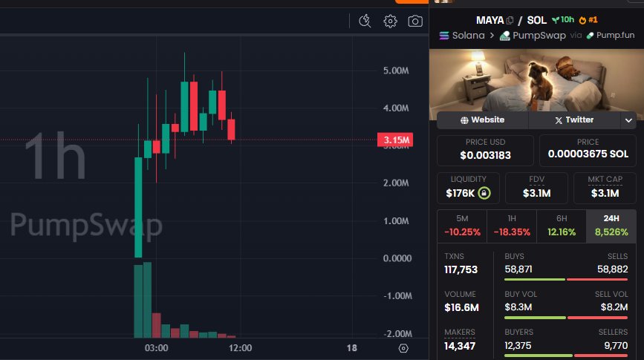Click the MAYA token name text
644x360 pixels.
tap(489, 20)
